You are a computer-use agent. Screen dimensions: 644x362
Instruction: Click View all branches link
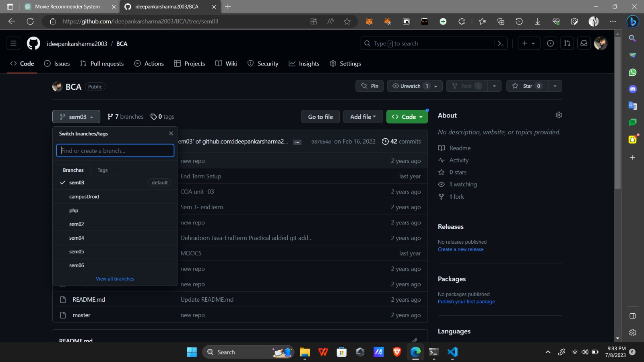115,279
